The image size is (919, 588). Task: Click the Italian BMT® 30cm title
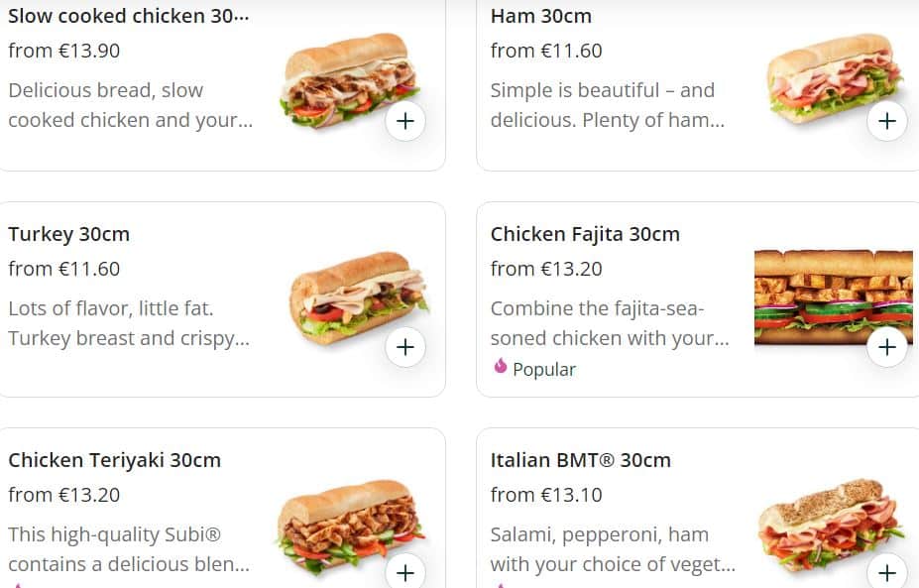pyautogui.click(x=580, y=461)
